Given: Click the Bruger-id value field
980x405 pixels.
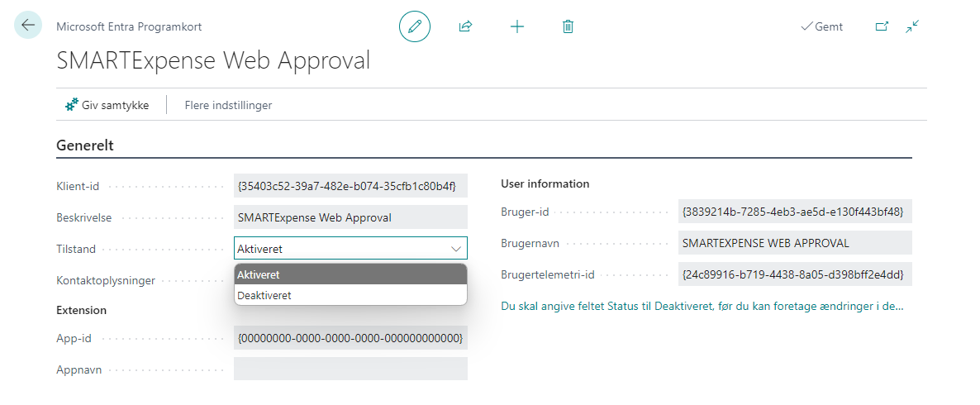Looking at the screenshot, I should pos(794,212).
